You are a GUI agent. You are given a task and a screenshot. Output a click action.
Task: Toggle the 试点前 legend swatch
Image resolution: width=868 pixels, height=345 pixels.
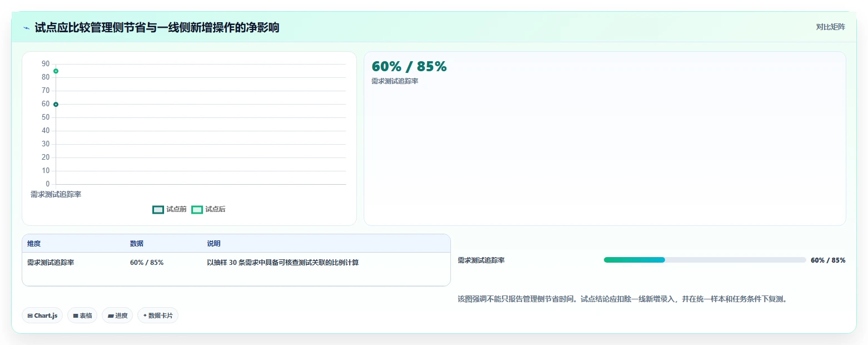(158, 210)
